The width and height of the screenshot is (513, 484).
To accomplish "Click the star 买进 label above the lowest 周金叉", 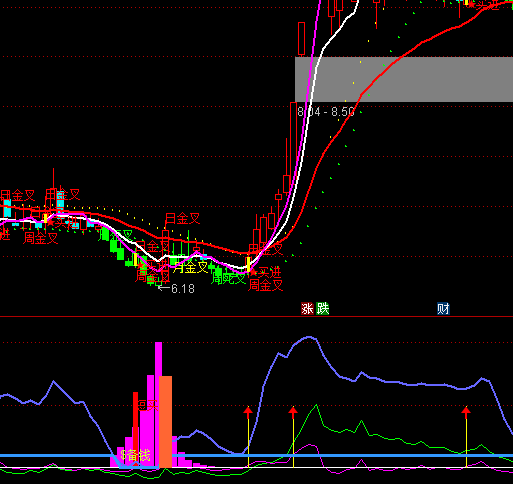I will point(265,272).
